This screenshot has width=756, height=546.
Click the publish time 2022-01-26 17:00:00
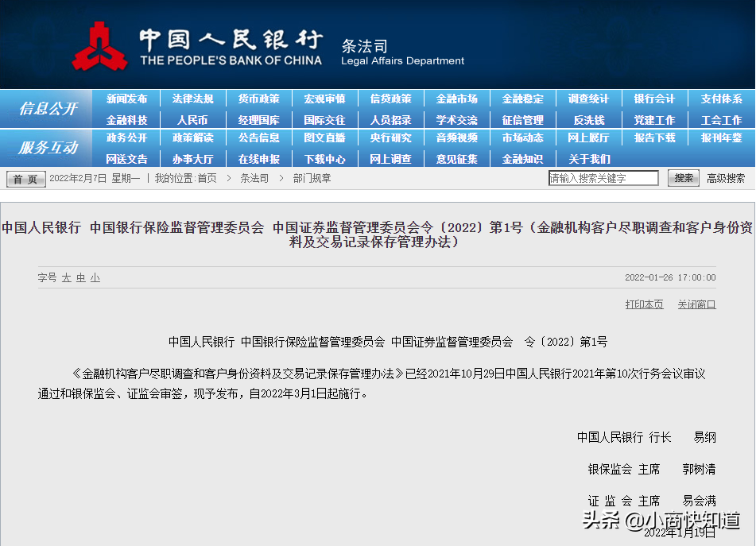(x=670, y=277)
